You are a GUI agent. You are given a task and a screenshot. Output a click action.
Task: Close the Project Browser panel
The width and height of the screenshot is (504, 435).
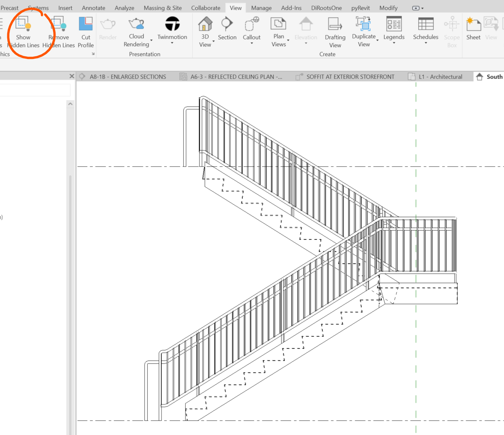pos(72,76)
